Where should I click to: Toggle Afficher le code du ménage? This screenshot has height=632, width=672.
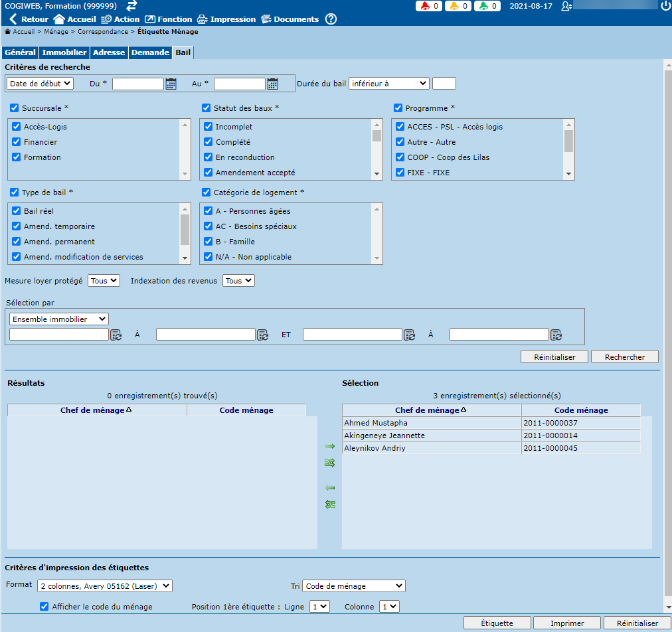[44, 606]
